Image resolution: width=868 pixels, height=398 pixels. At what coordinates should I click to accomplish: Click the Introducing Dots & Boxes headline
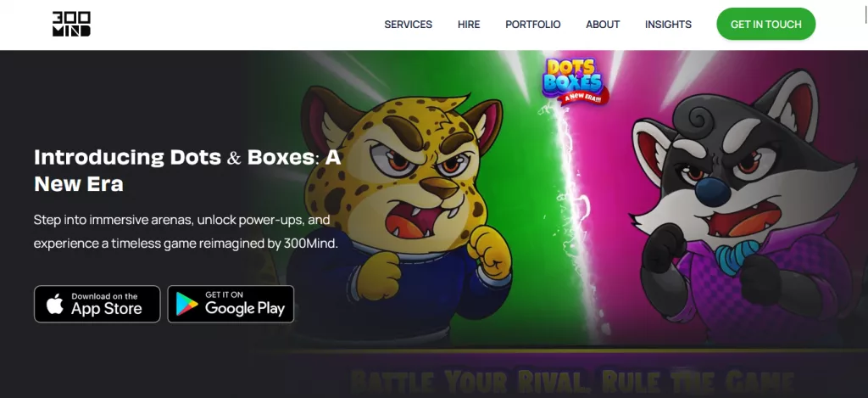click(187, 171)
